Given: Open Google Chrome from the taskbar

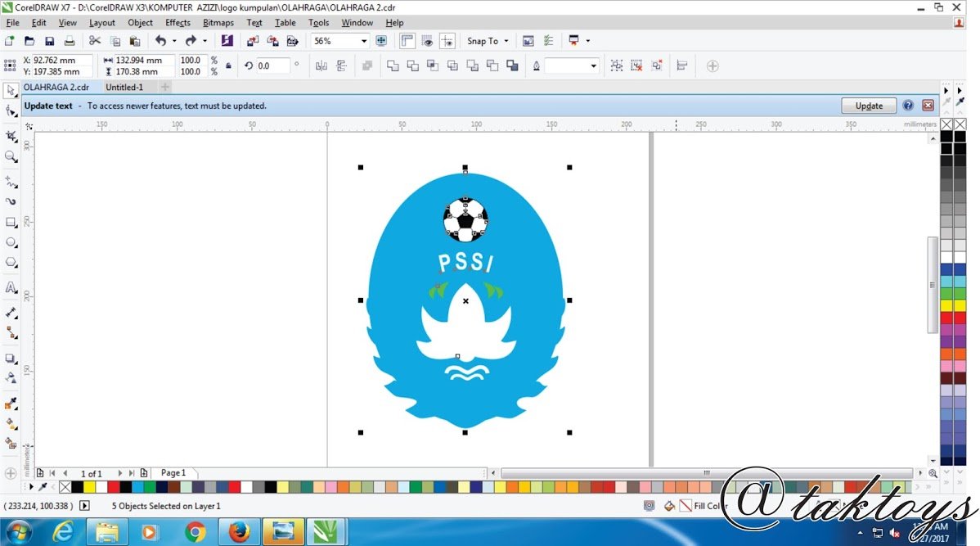Looking at the screenshot, I should click(x=196, y=532).
